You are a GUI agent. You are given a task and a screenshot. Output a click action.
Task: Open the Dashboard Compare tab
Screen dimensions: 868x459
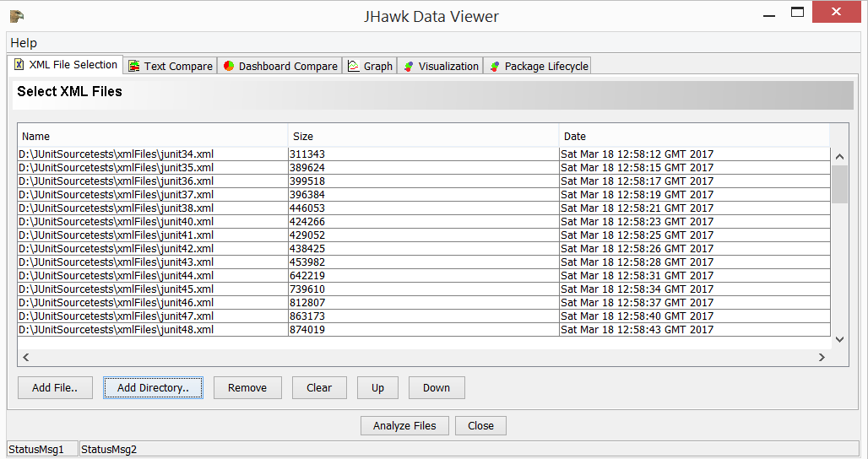(x=280, y=66)
